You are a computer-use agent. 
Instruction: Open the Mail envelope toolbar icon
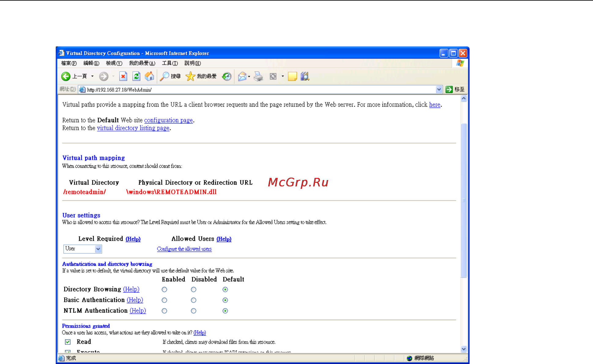[x=242, y=76]
